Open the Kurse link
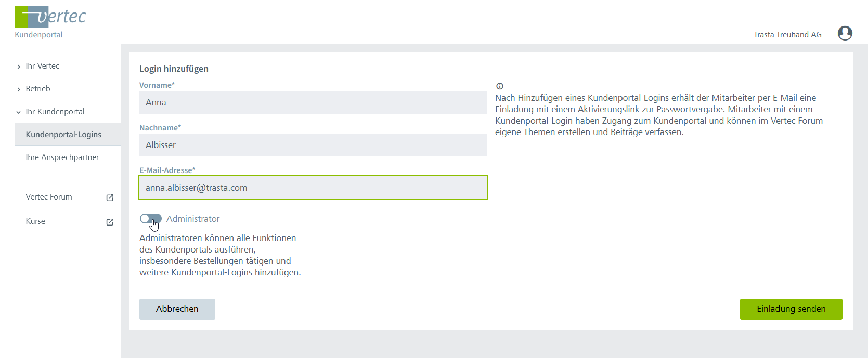Viewport: 868px width, 358px height. [35, 221]
